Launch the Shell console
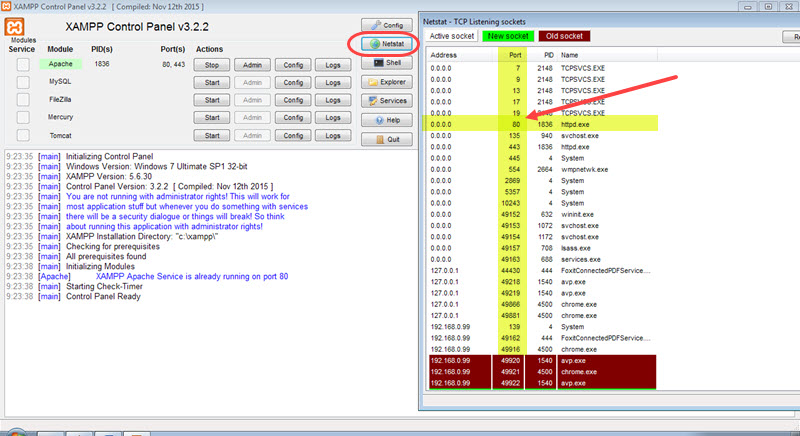800x436 pixels. click(387, 63)
